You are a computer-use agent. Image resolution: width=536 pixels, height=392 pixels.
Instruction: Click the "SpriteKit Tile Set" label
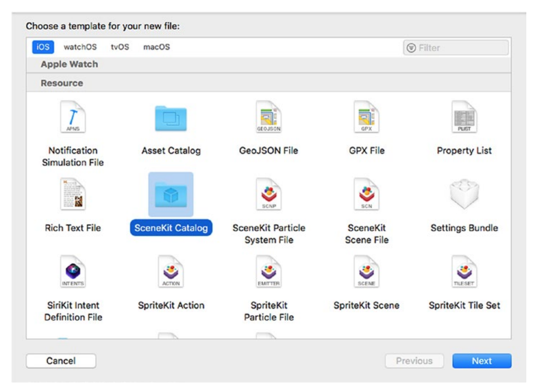[x=464, y=305]
